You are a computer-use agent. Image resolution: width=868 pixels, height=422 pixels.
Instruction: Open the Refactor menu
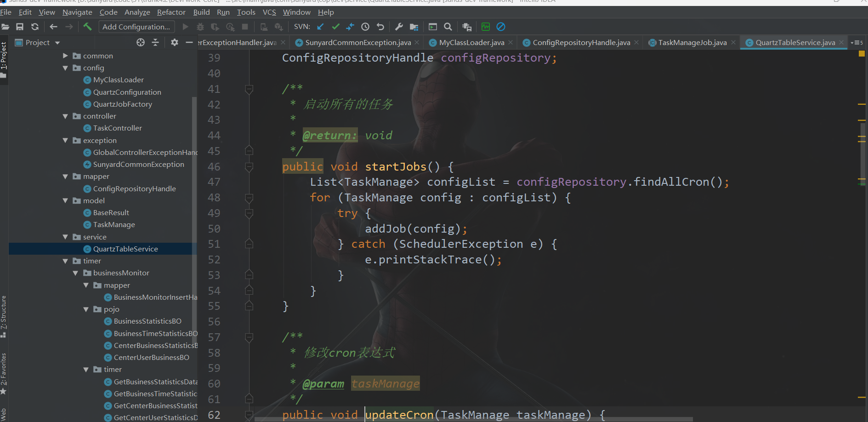pyautogui.click(x=171, y=12)
